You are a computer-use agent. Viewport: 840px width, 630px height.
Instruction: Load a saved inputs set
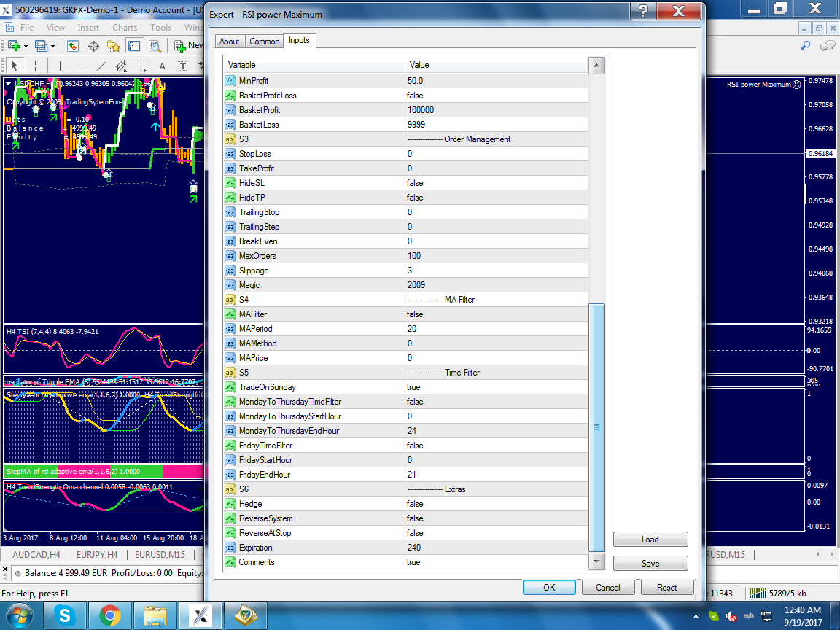[650, 539]
